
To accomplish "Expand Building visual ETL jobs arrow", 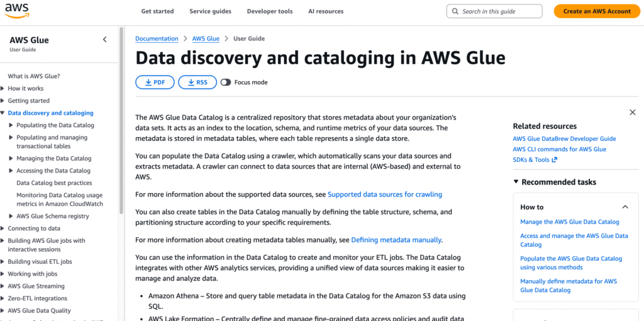I will click(3, 262).
